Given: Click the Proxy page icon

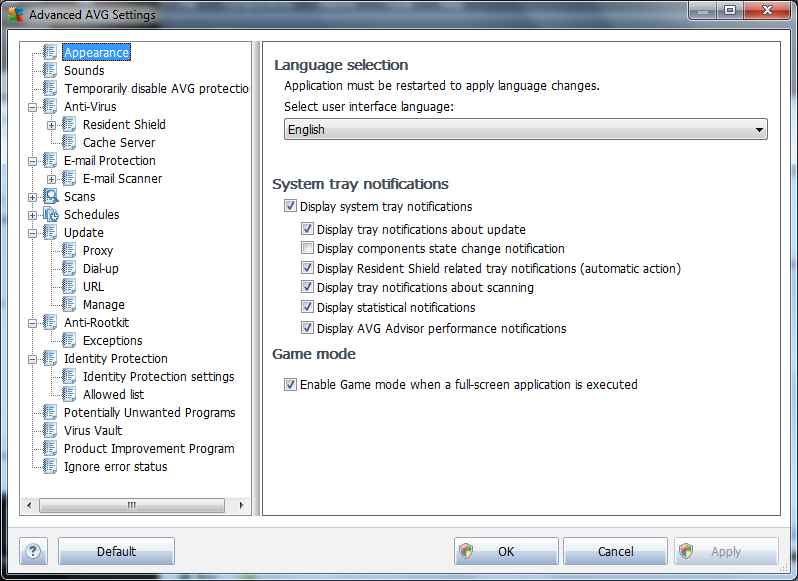Looking at the screenshot, I should pos(69,250).
